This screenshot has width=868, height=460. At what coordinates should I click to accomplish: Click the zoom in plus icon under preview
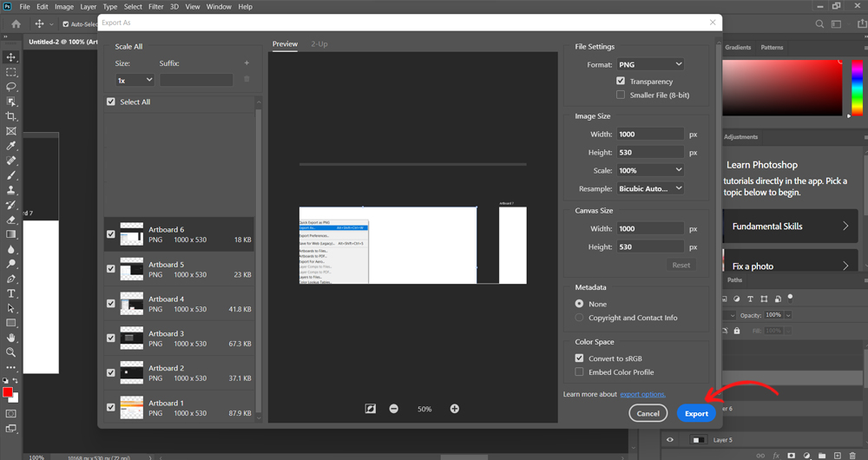pos(454,409)
